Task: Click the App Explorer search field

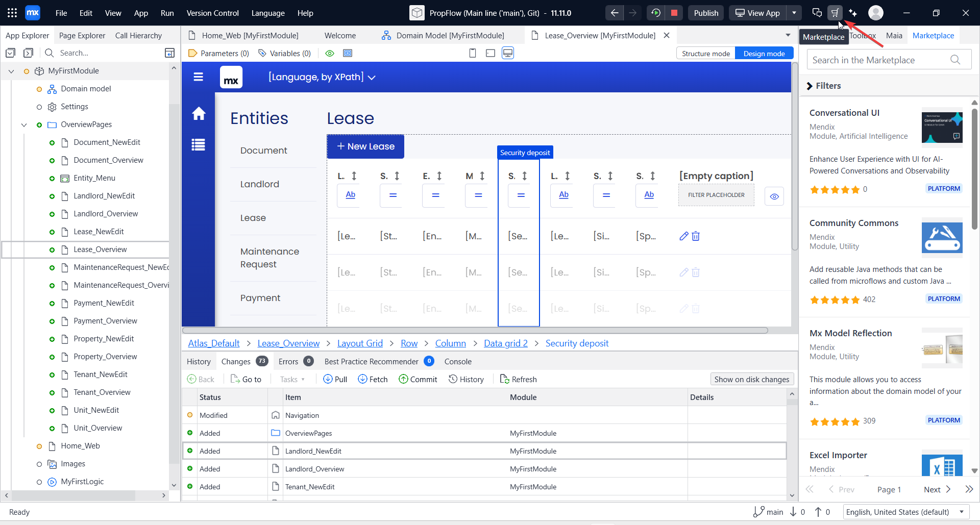Action: (x=107, y=53)
